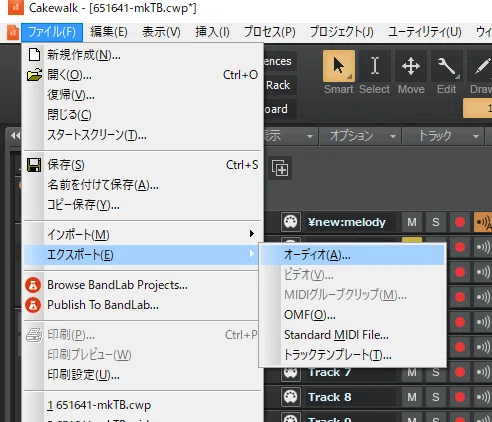Click the ¥new:melody track name
The width and height of the screenshot is (492, 422).
(347, 222)
